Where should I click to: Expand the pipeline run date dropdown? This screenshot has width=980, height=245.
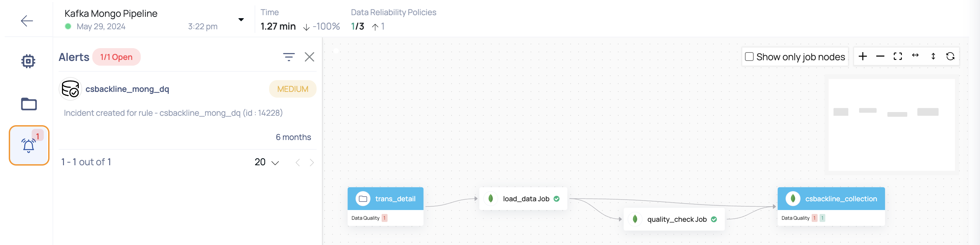(241, 20)
